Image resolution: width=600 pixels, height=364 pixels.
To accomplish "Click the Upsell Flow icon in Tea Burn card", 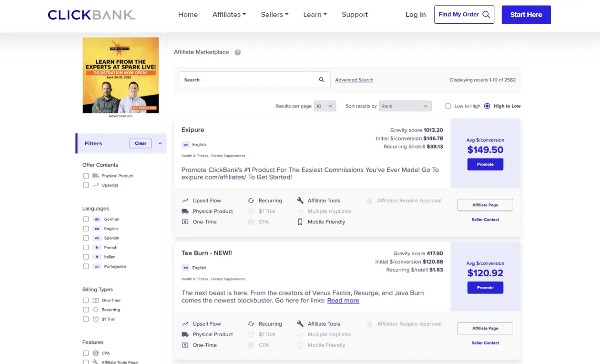I will pyautogui.click(x=185, y=324).
